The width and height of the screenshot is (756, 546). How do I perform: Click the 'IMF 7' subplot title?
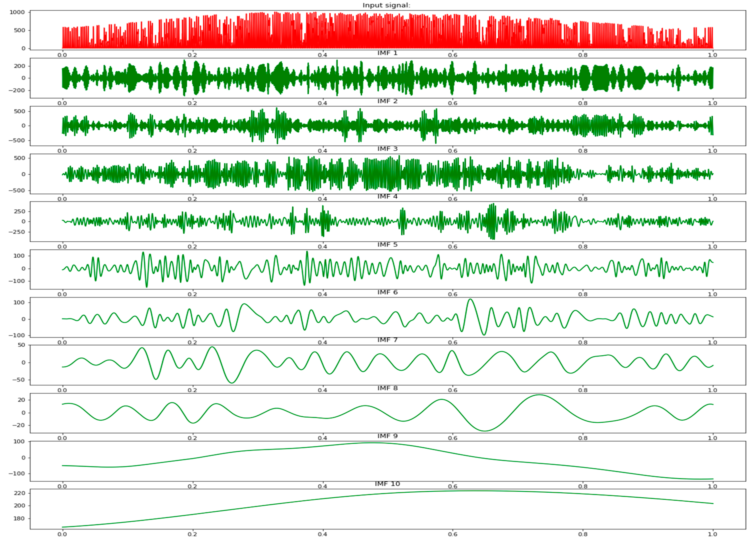387,340
